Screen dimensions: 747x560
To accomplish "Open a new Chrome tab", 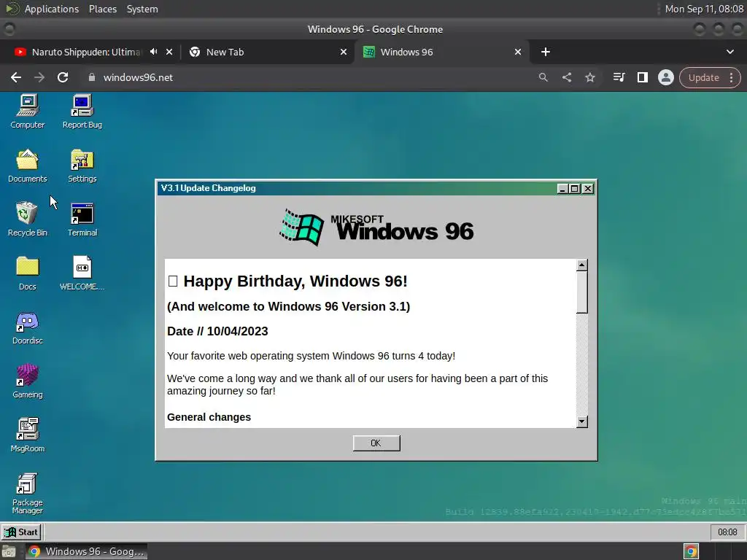I will click(546, 52).
